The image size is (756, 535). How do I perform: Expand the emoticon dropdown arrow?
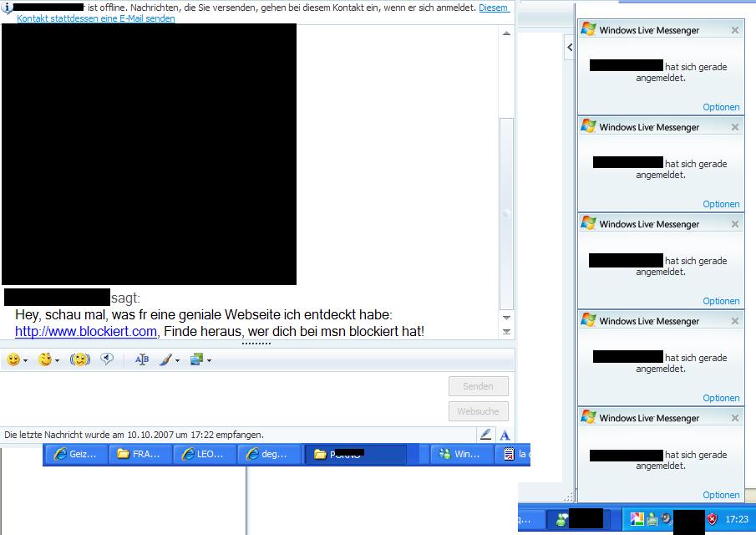(26, 361)
